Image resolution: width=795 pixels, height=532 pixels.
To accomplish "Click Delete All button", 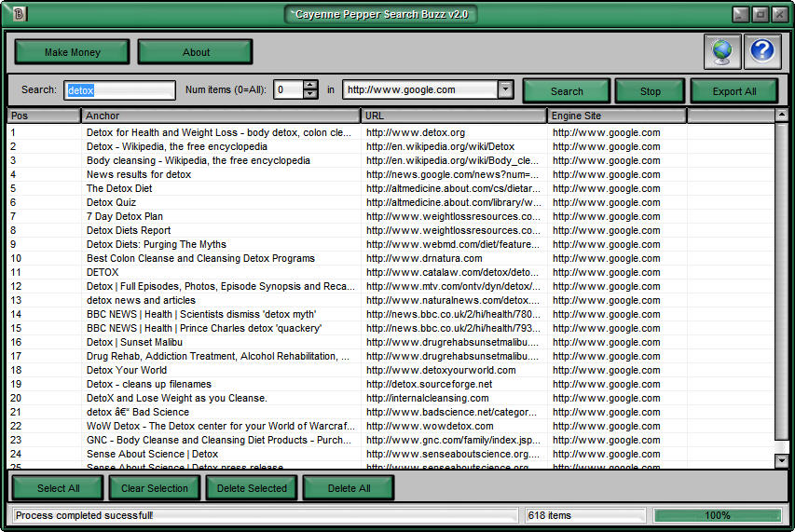I will [349, 488].
